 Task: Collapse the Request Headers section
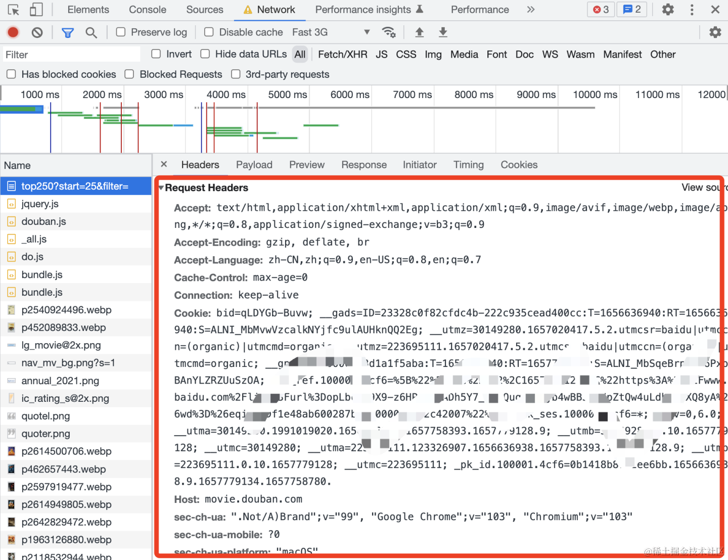[161, 188]
